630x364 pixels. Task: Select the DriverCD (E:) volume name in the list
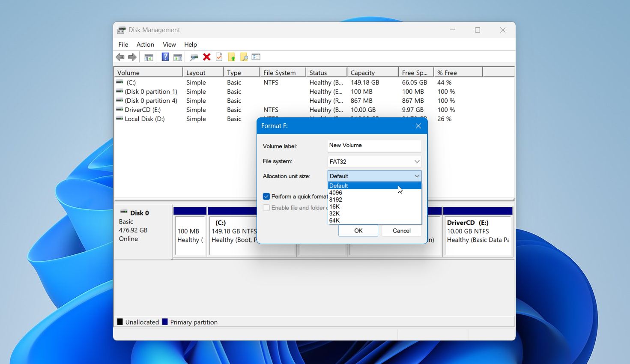pyautogui.click(x=143, y=110)
